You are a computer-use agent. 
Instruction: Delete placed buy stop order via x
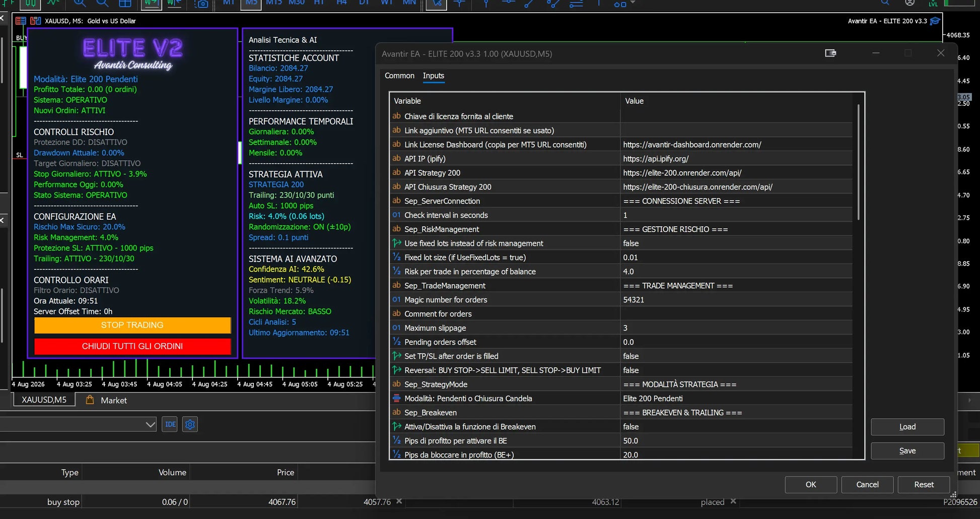point(733,501)
